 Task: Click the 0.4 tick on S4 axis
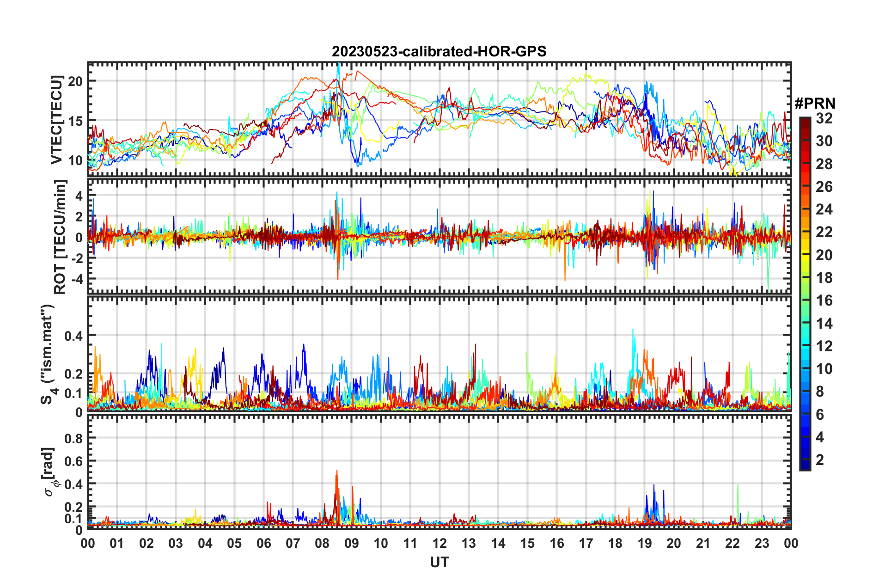coord(73,336)
